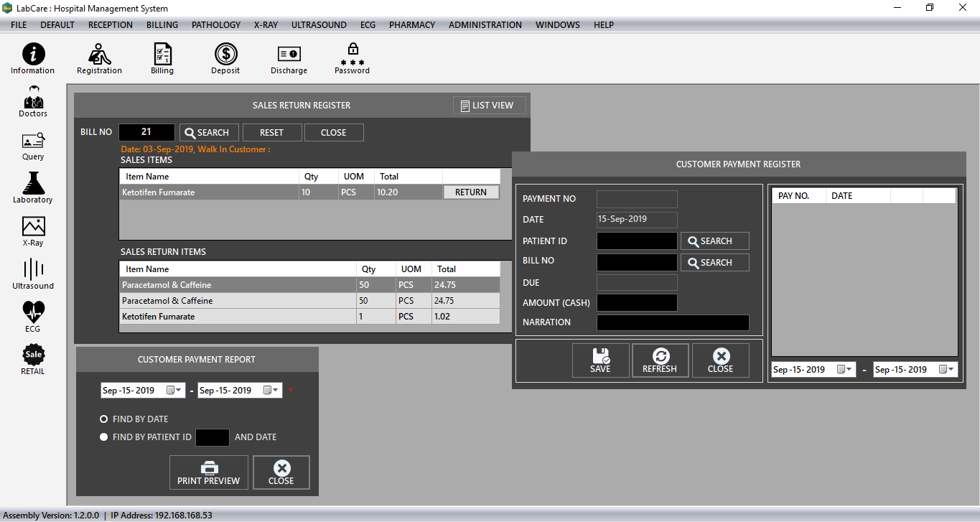Open the BILLING menu
Viewport: 980px width, 522px height.
[162, 24]
